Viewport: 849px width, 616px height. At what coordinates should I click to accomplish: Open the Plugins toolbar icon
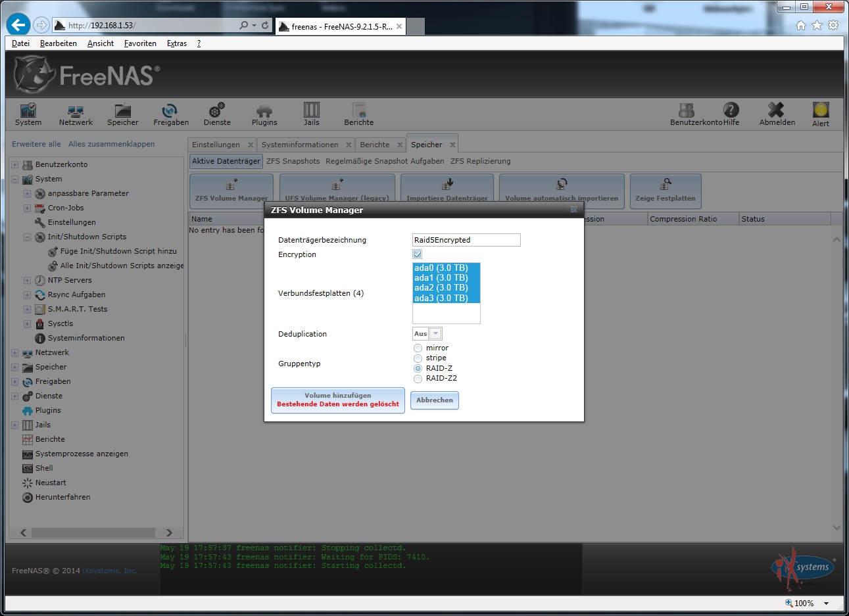pos(264,114)
